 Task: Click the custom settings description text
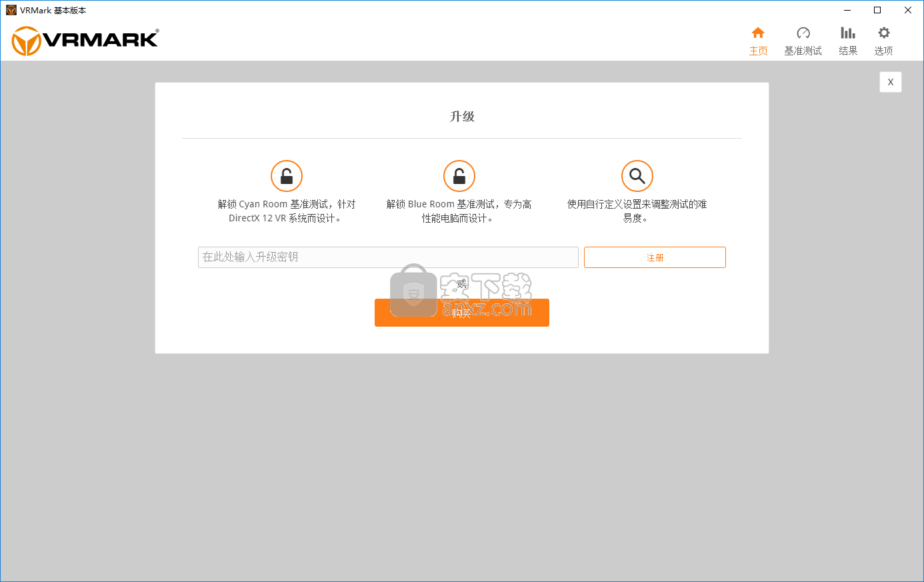(637, 211)
